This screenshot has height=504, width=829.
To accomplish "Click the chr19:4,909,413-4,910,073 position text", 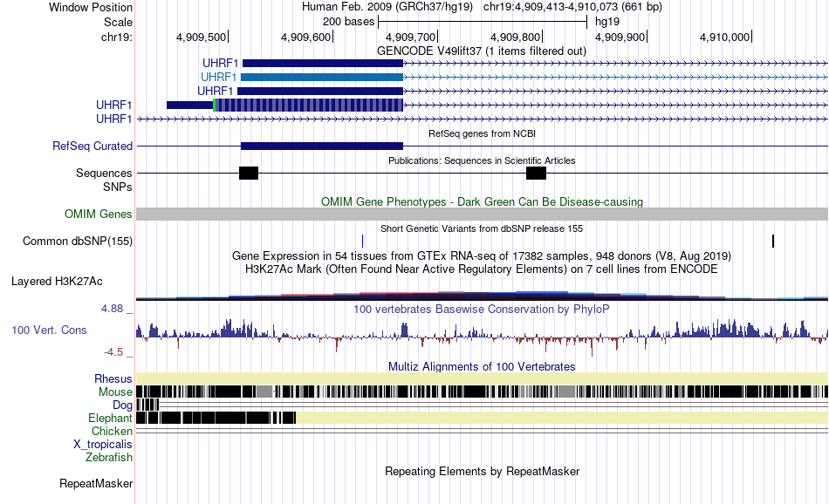I will [x=572, y=7].
